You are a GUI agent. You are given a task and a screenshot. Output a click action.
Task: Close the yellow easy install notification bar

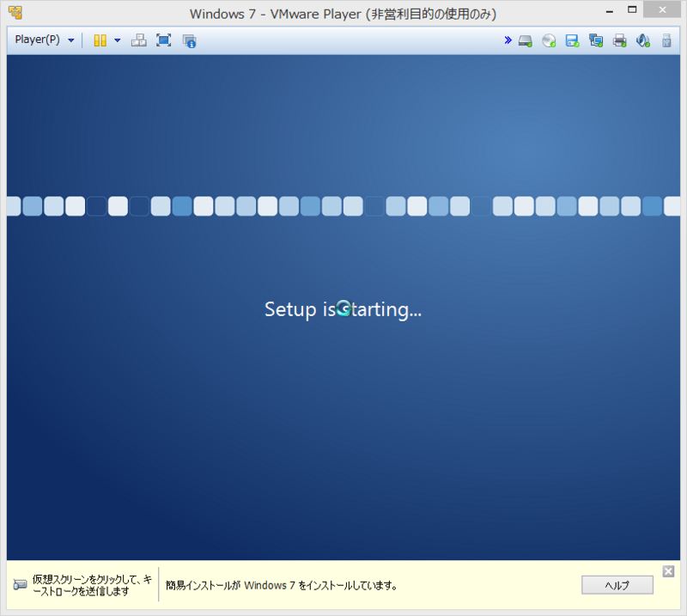click(668, 571)
